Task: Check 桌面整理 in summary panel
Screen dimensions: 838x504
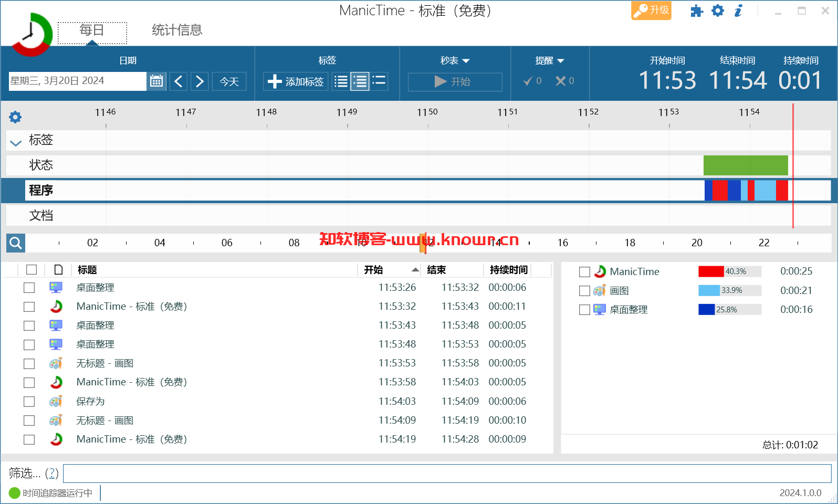Action: tap(584, 310)
